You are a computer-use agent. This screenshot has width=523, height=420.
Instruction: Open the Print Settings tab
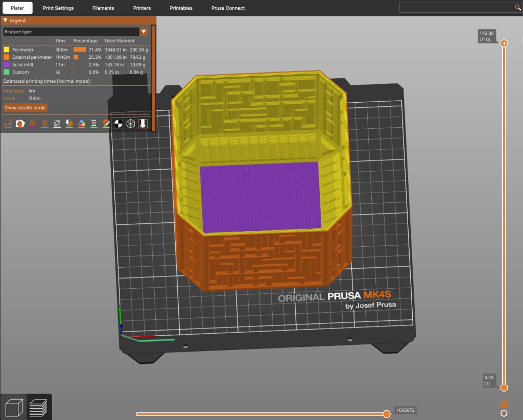[x=58, y=8]
